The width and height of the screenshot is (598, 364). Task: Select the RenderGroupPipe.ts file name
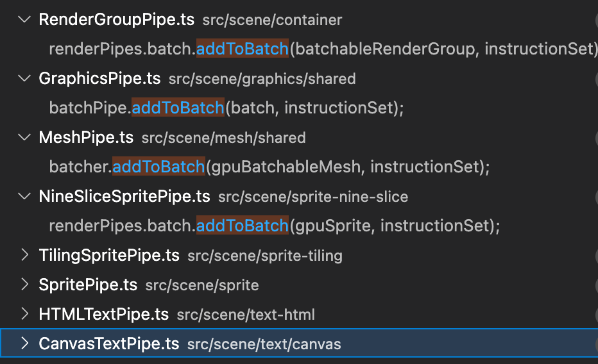[117, 19]
